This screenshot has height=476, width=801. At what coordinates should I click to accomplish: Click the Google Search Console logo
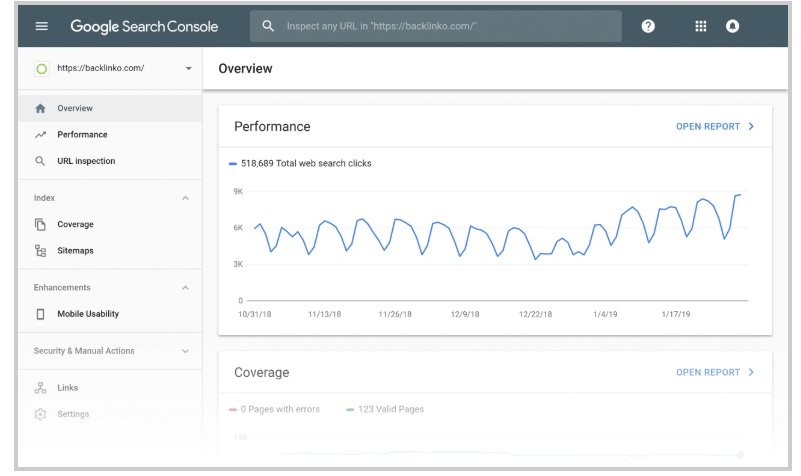(x=144, y=27)
